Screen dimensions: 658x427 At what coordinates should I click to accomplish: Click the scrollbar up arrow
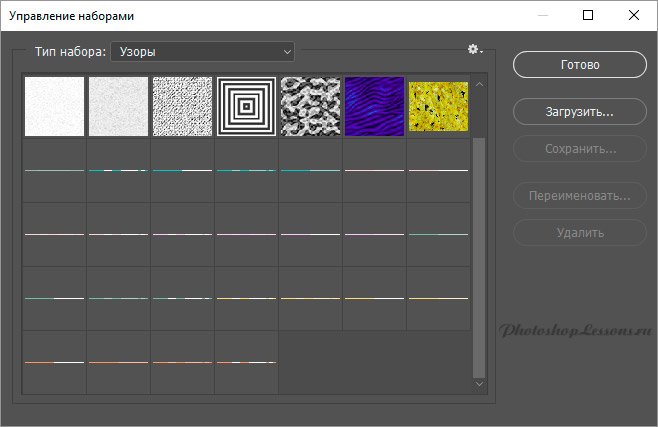478,84
